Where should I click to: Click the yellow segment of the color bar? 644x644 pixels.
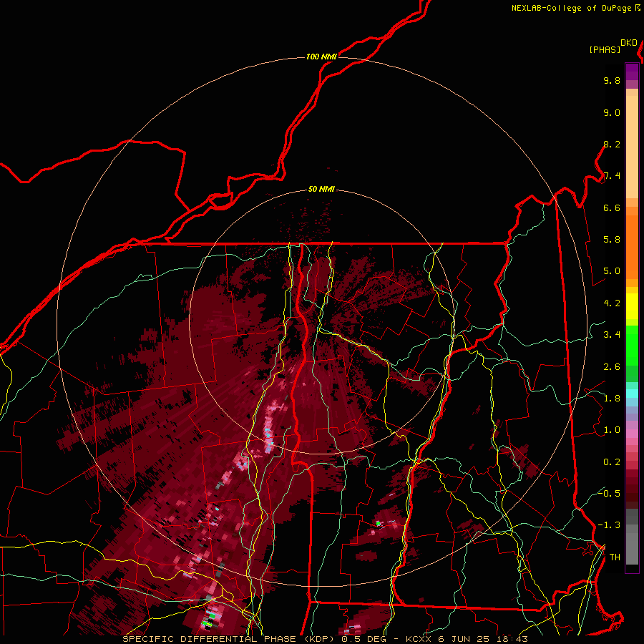632,306
